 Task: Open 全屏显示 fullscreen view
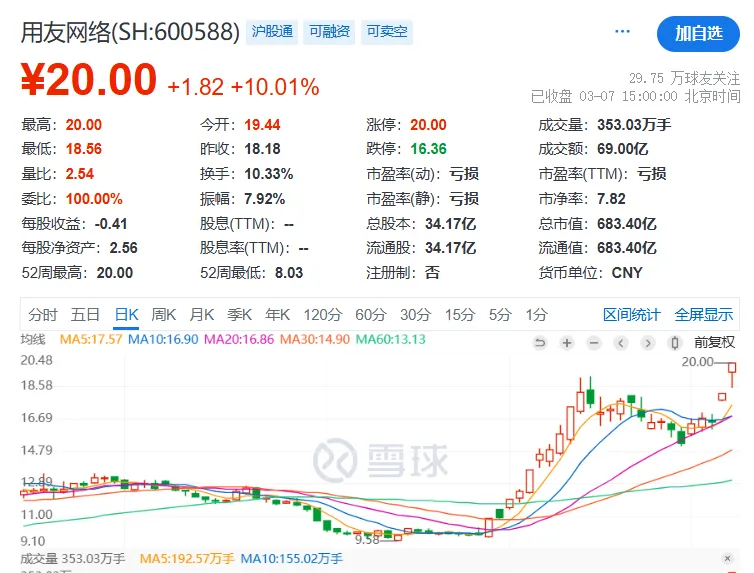point(704,315)
